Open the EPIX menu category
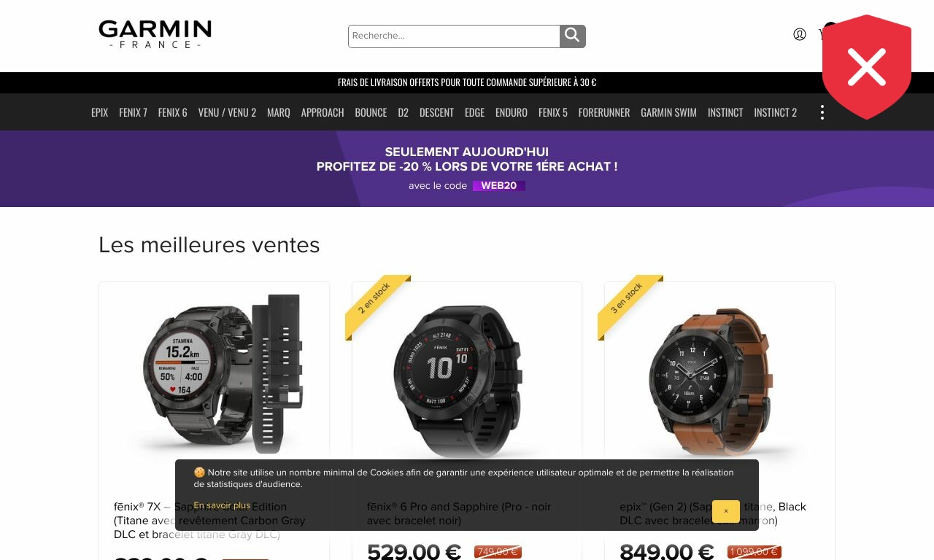The image size is (934, 560). 99,112
